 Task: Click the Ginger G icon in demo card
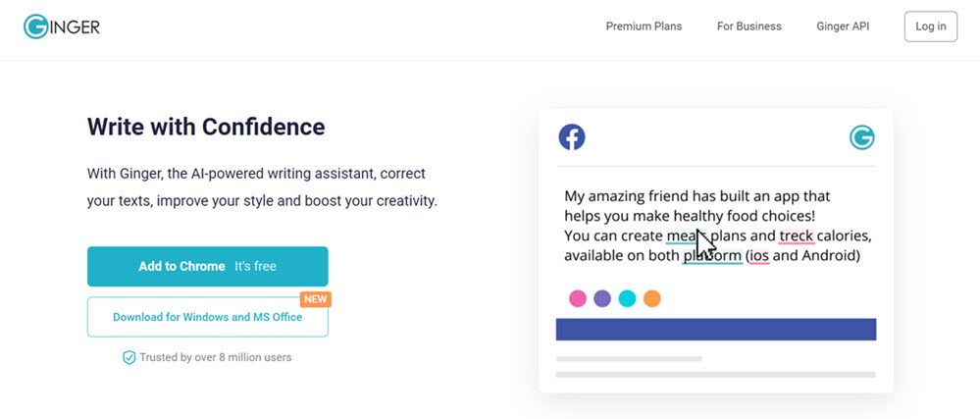click(862, 137)
